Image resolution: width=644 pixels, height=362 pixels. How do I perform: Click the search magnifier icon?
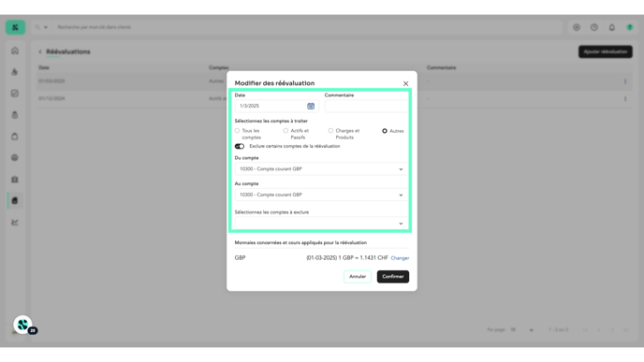[37, 27]
